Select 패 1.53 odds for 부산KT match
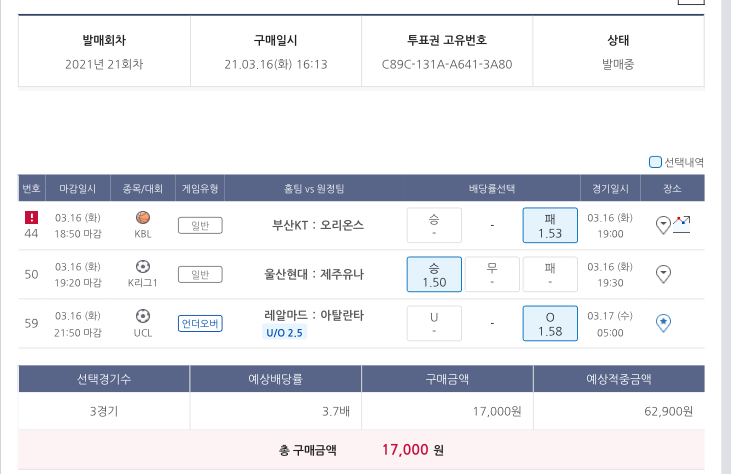 (x=550, y=225)
